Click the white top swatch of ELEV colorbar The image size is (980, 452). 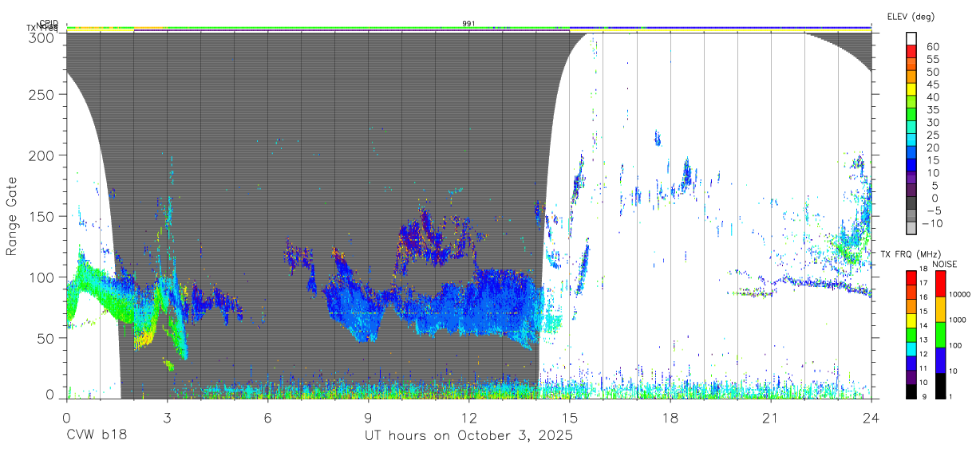(x=912, y=38)
